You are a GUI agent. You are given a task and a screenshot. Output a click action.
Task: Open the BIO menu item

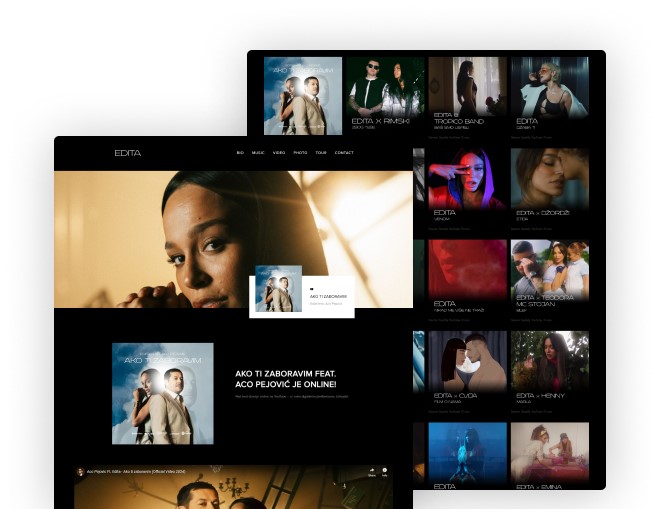[240, 153]
